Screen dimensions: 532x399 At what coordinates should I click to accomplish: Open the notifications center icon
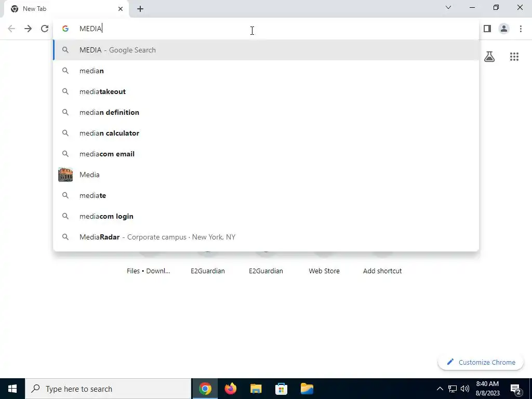coord(516,389)
